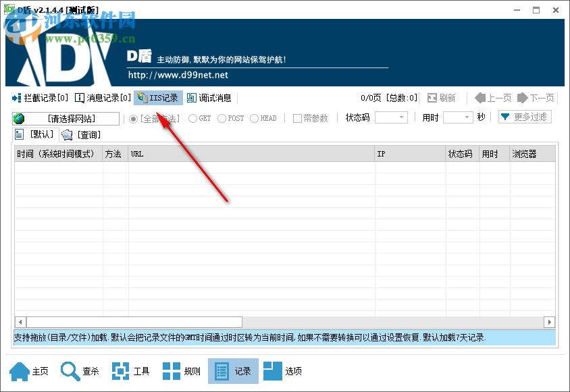Select the IIS记录 tab

coord(158,98)
